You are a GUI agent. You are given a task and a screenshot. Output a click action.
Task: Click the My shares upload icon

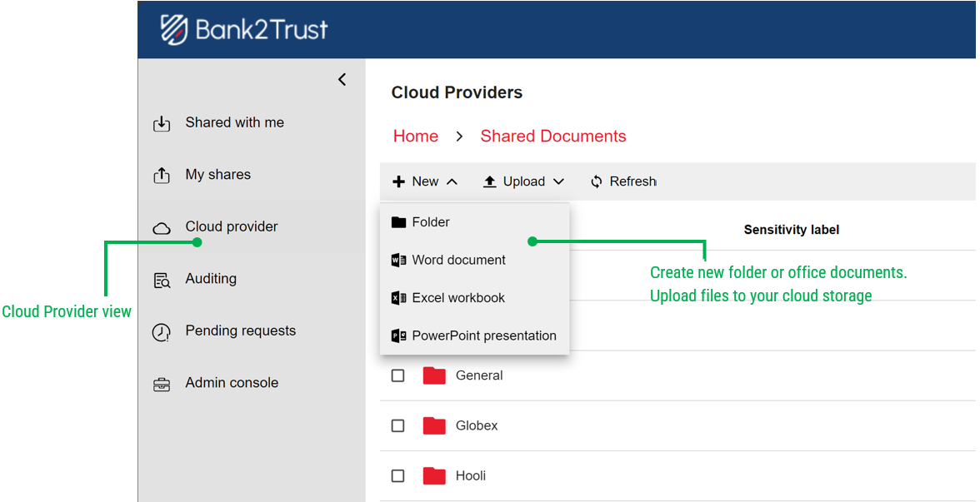click(x=162, y=174)
